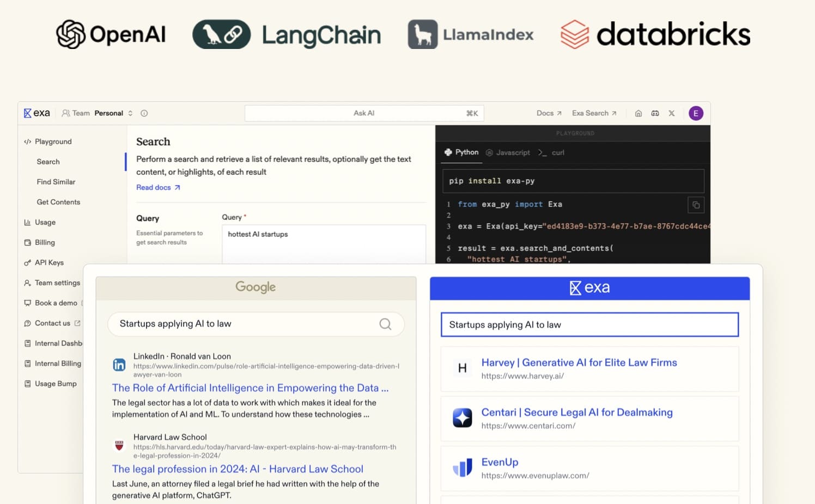Open Find Similar in the sidebar
This screenshot has height=504, width=815.
click(x=56, y=182)
